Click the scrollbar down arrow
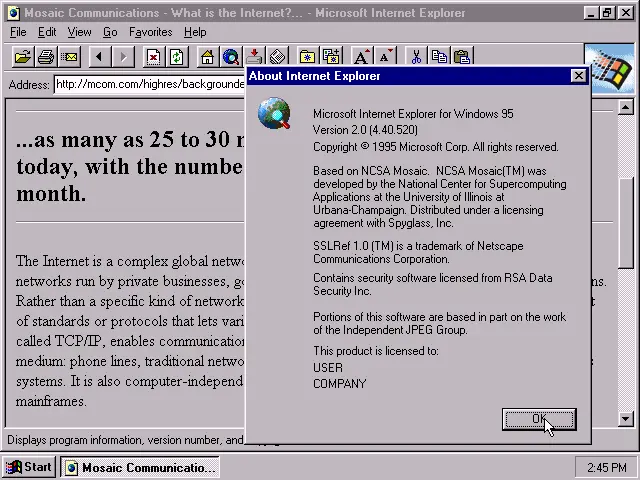640x480 pixels. 625,419
